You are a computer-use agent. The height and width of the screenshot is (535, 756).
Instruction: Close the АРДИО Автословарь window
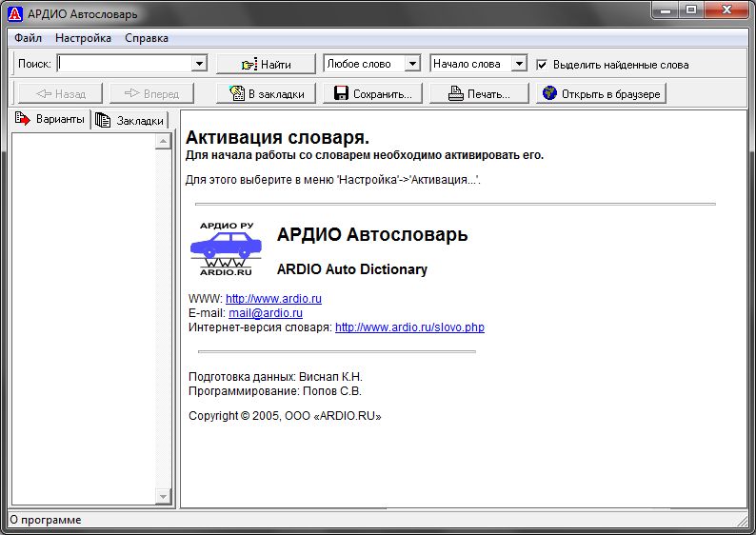(727, 10)
